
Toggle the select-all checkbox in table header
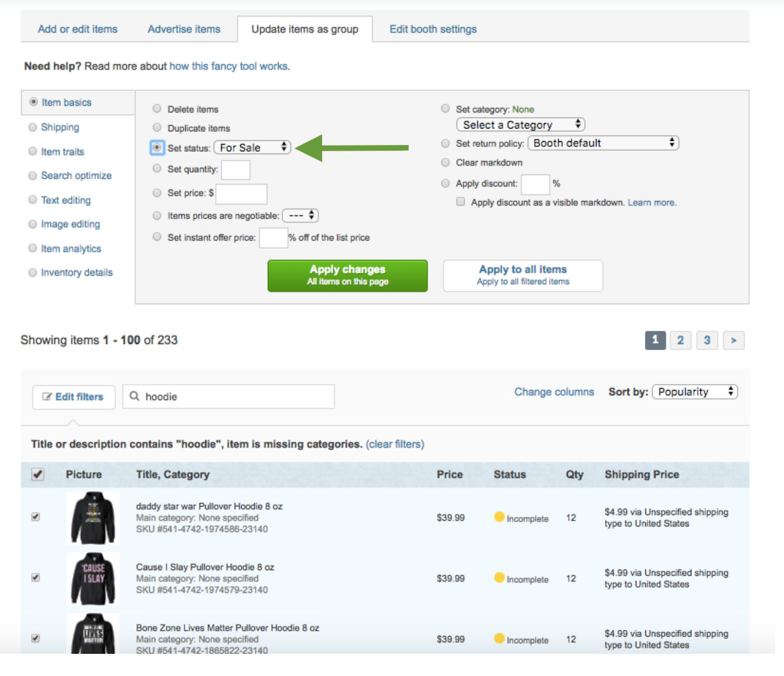click(x=38, y=474)
